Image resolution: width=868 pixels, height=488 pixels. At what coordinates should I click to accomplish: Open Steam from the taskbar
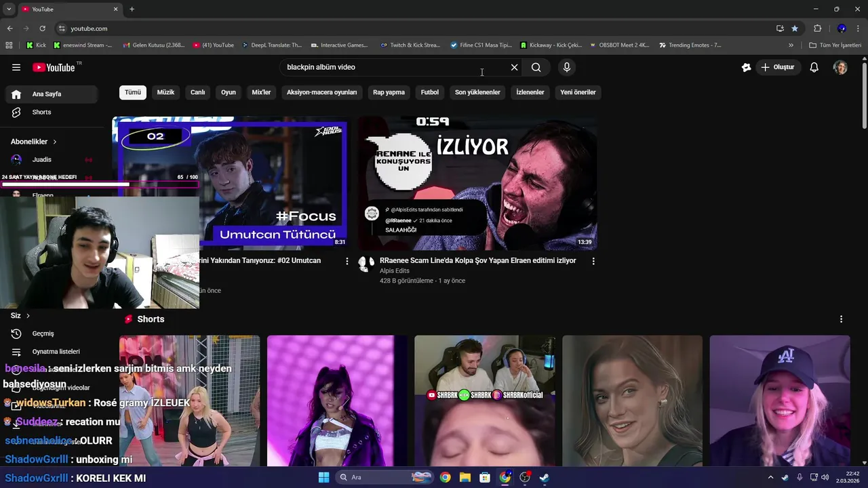[545, 477]
